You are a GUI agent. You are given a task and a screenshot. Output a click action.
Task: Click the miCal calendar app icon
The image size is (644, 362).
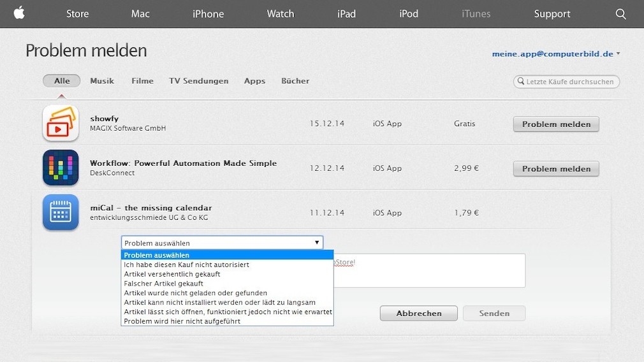(61, 212)
